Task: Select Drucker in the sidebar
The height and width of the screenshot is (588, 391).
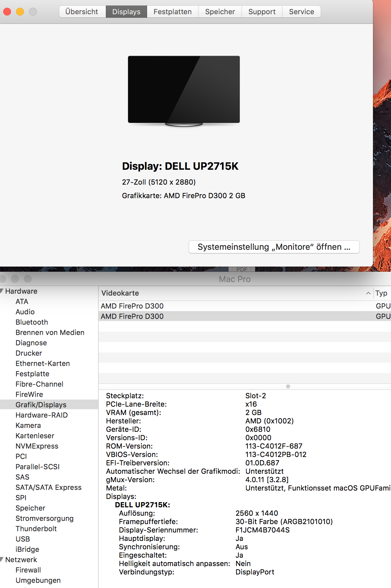Action: click(29, 353)
